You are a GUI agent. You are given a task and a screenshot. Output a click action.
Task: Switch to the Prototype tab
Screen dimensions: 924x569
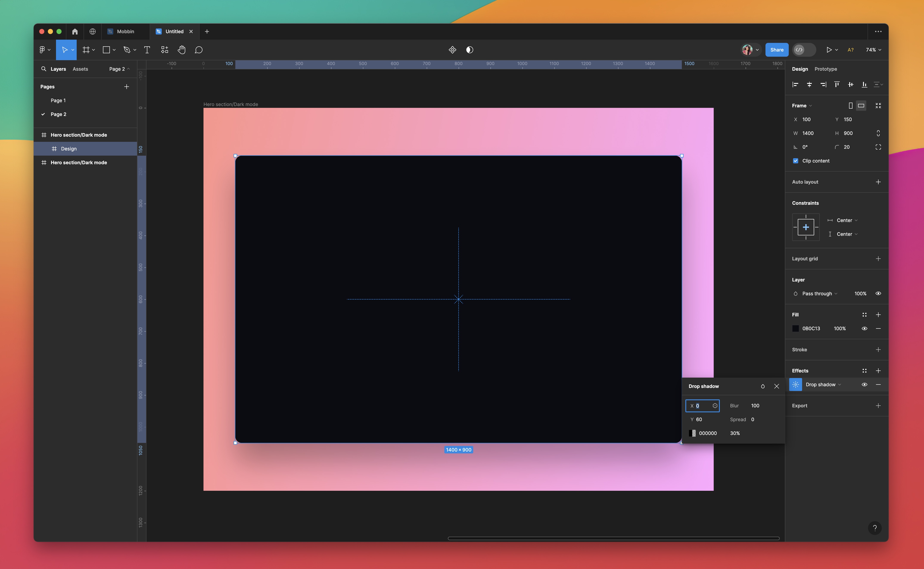tap(826, 69)
